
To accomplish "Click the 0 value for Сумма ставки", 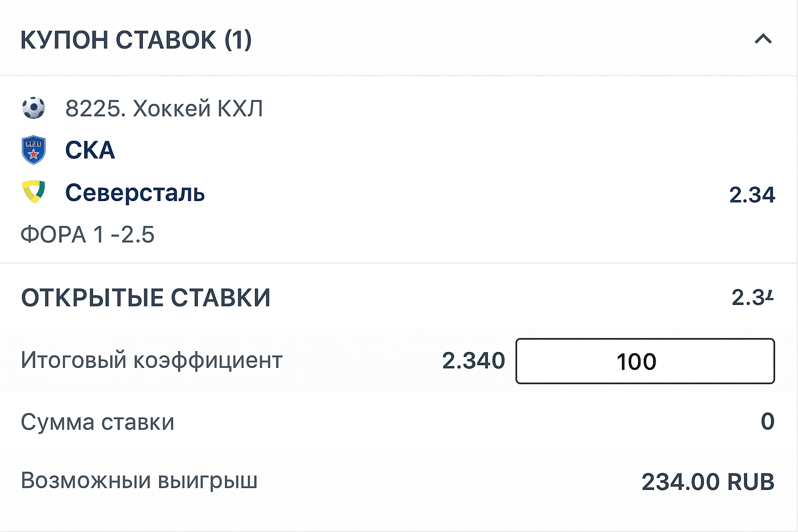I will 767,421.
